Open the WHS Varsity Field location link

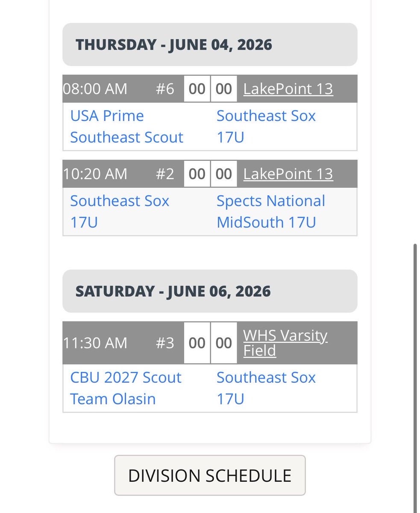(285, 343)
